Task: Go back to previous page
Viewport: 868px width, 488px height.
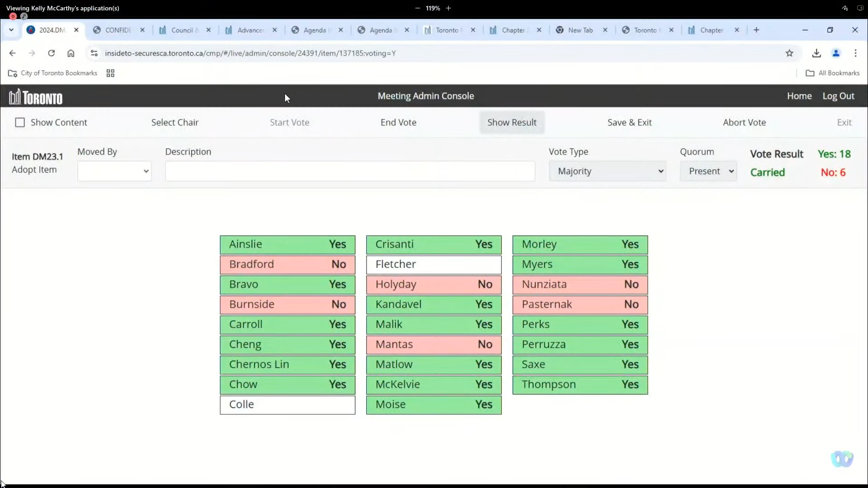Action: tap(12, 53)
